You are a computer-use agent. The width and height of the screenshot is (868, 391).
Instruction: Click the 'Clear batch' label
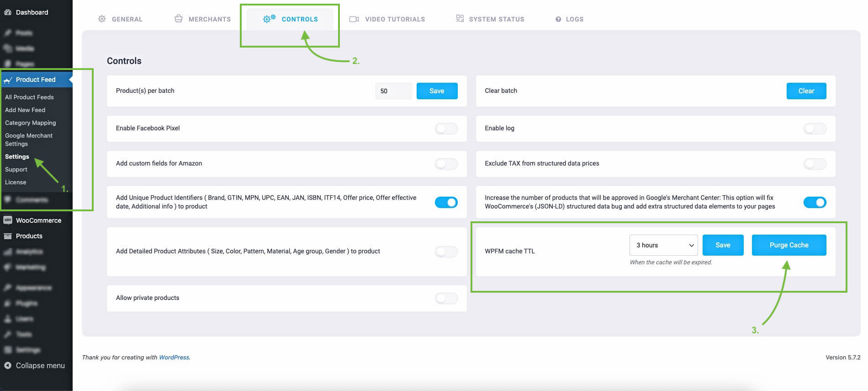pyautogui.click(x=501, y=91)
